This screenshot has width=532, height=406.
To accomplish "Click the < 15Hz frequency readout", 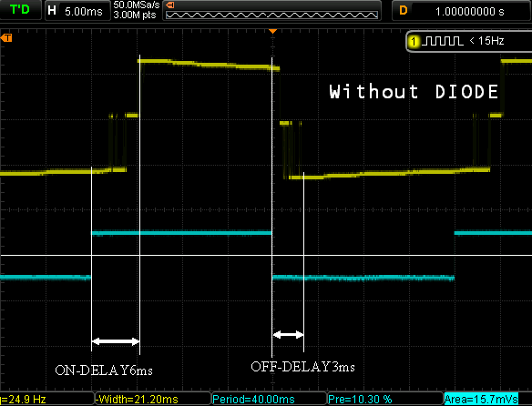I will click(x=486, y=41).
